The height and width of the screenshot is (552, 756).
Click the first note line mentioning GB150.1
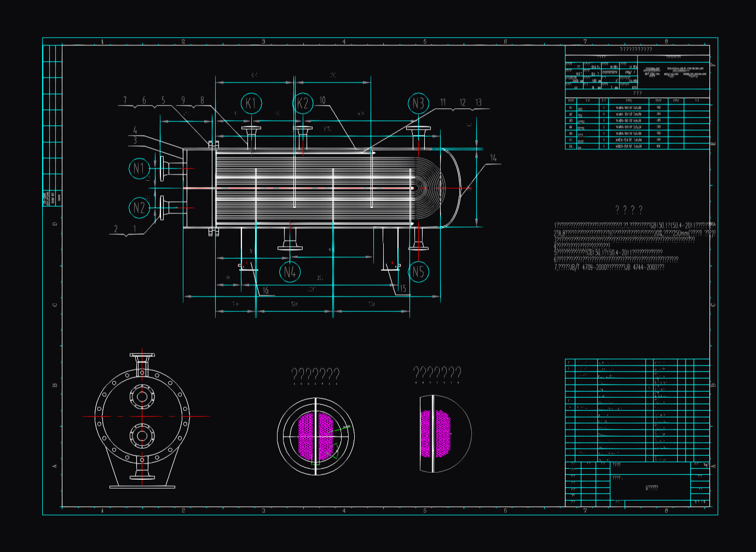coord(635,225)
